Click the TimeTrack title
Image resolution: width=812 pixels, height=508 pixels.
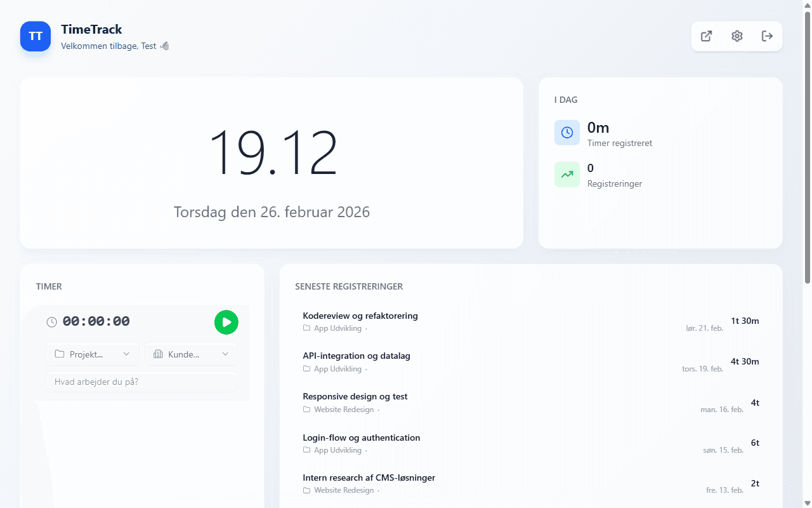click(x=91, y=29)
